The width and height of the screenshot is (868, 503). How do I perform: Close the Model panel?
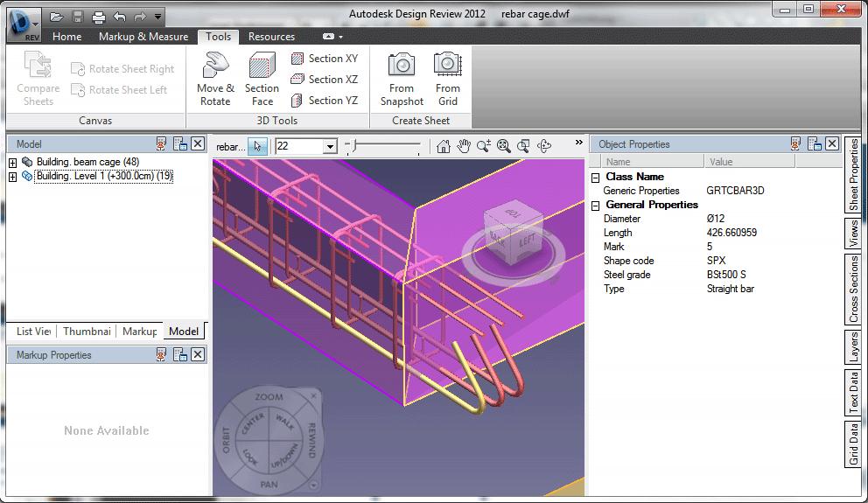198,143
